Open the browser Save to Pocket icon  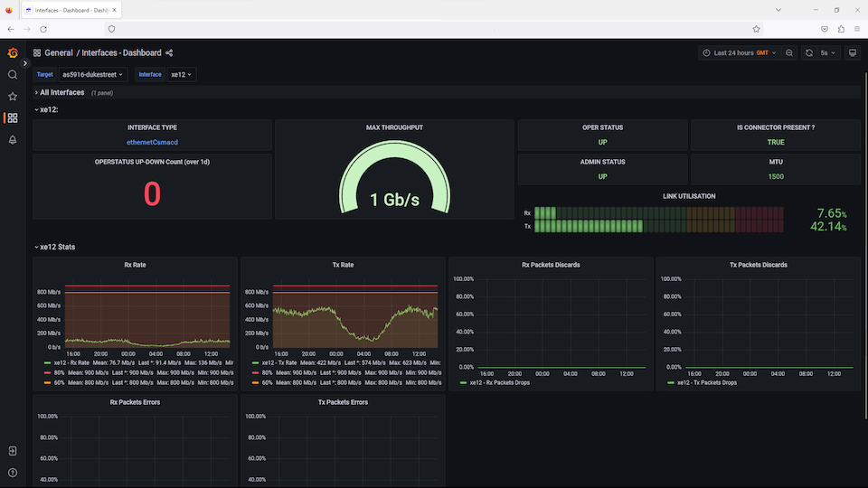coord(825,29)
